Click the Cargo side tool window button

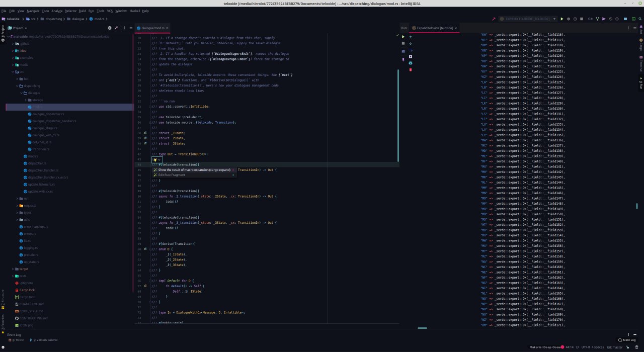[x=641, y=46]
